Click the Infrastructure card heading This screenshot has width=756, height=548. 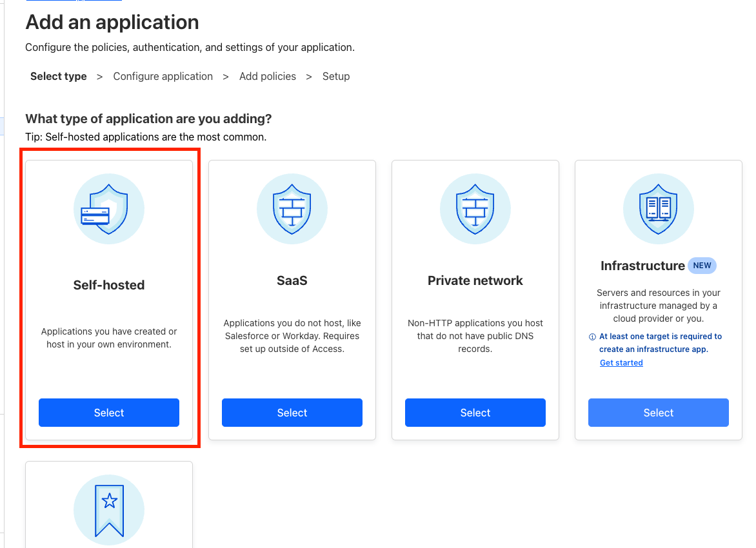[642, 266]
